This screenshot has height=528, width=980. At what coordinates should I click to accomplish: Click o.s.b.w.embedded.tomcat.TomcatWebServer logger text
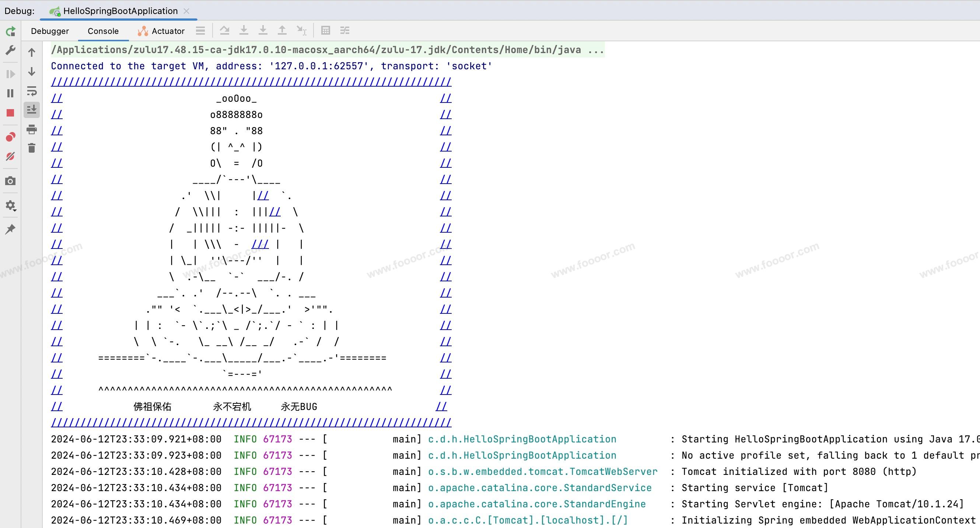click(542, 472)
